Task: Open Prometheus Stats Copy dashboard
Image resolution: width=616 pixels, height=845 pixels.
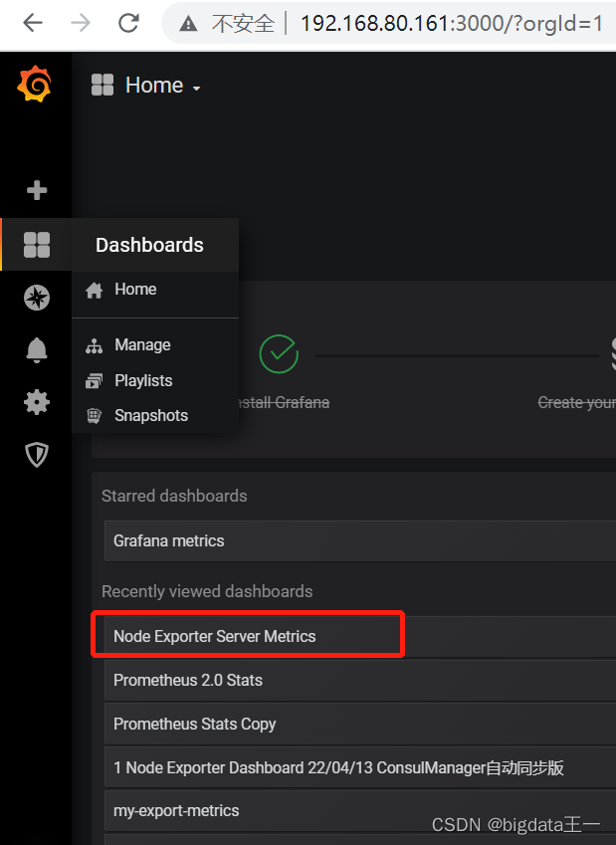Action: (x=360, y=724)
